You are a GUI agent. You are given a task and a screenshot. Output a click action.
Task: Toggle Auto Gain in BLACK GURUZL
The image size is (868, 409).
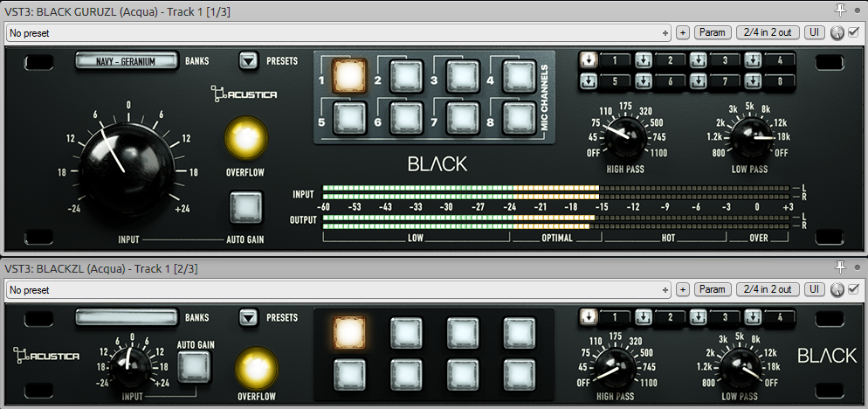coord(246,207)
